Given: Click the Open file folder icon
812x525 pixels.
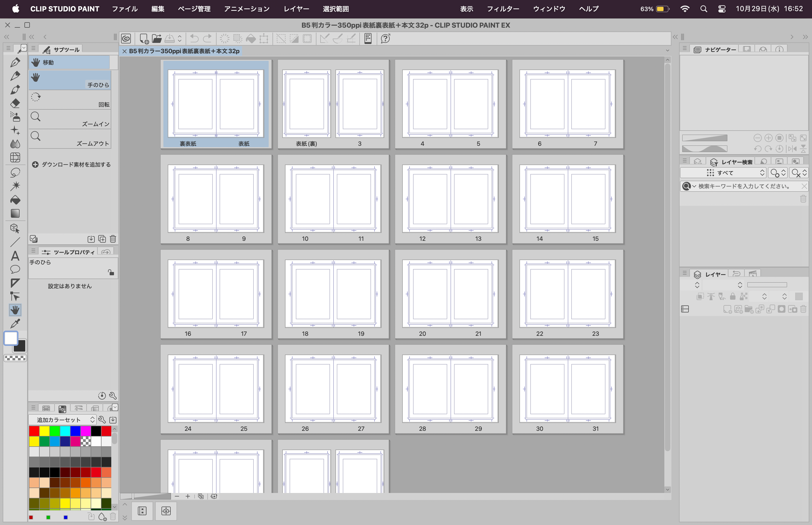Looking at the screenshot, I should click(156, 39).
